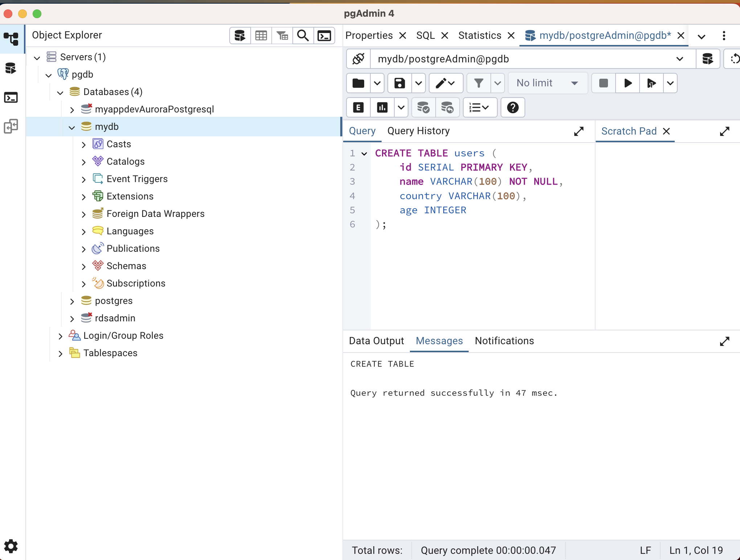The image size is (740, 560).
Task: Click the LF line ending indicator
Action: click(x=645, y=551)
